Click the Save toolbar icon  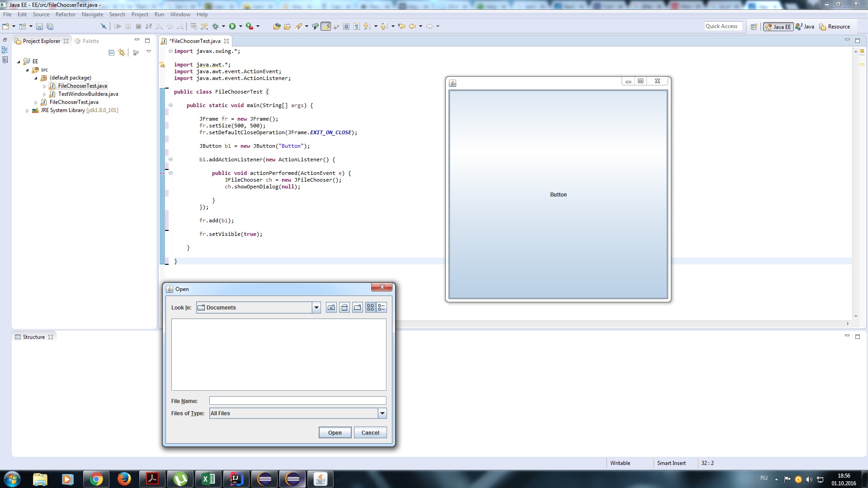coord(39,26)
